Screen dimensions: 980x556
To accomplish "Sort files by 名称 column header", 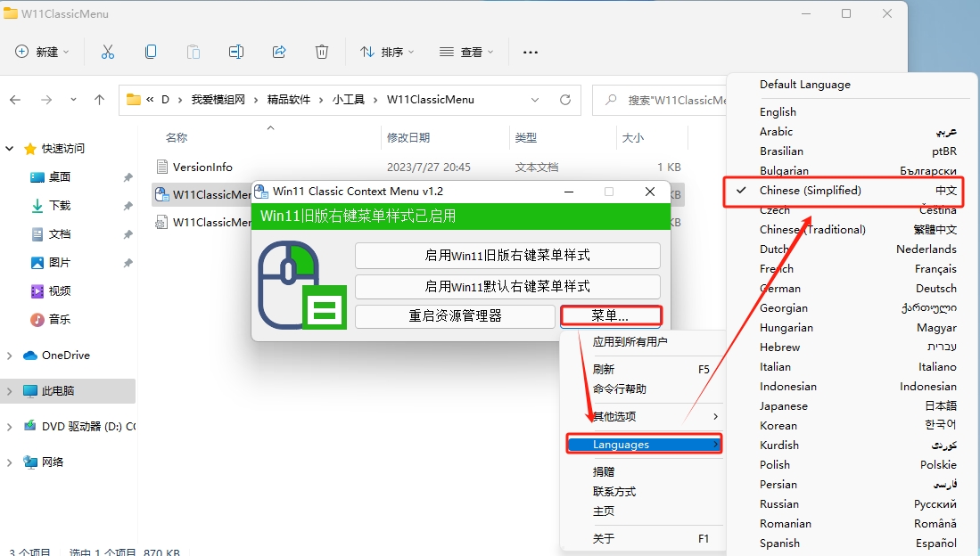I will coord(177,138).
